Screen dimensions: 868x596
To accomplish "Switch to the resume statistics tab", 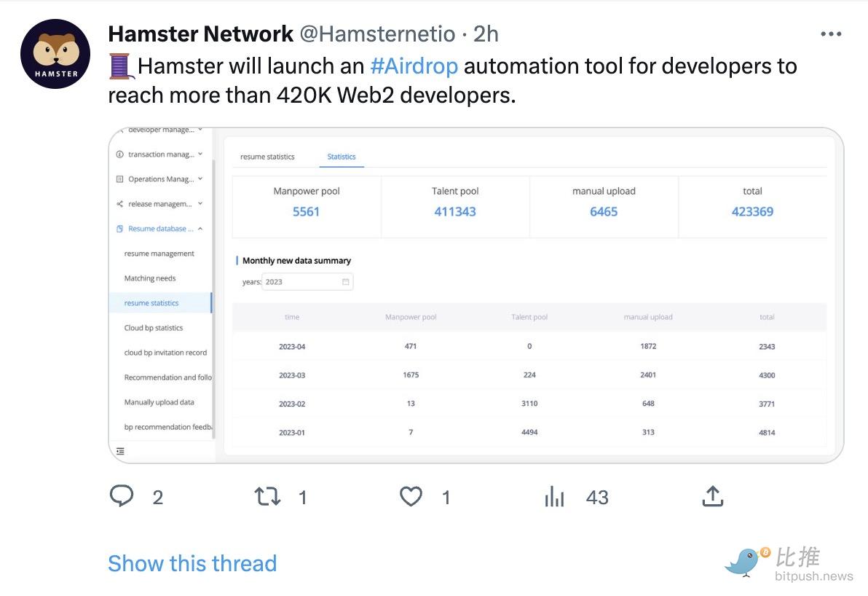I will tap(267, 157).
